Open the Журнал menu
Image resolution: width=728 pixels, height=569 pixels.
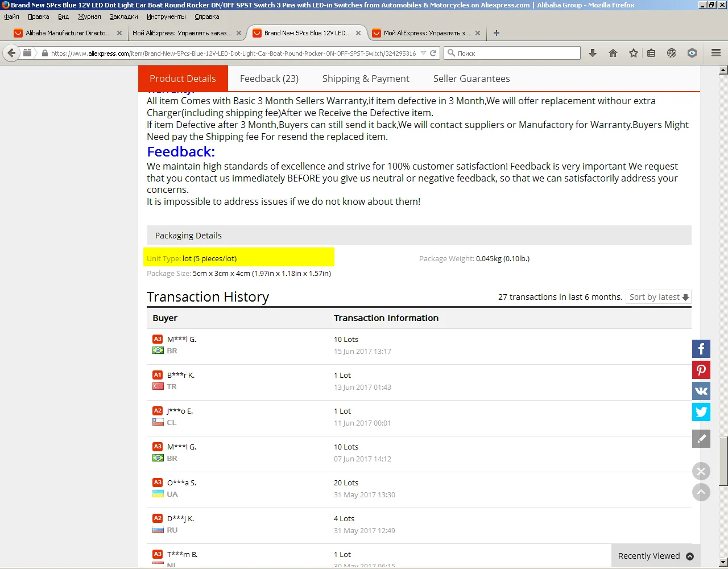point(89,17)
